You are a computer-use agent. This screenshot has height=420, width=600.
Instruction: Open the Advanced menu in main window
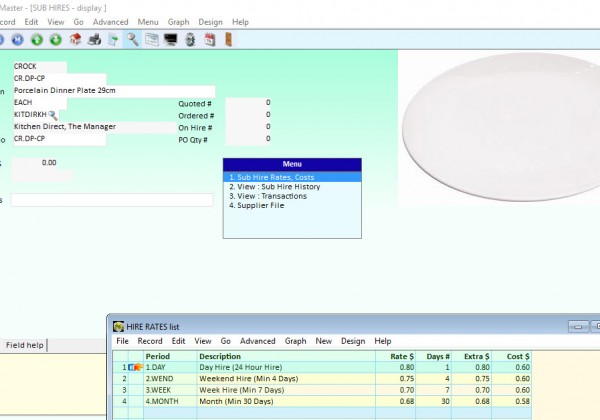click(110, 22)
